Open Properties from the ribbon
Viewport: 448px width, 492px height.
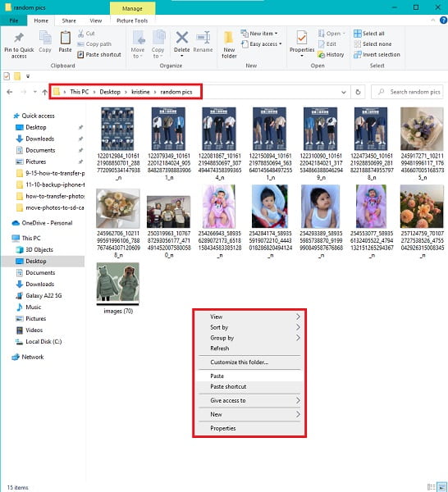[302, 43]
